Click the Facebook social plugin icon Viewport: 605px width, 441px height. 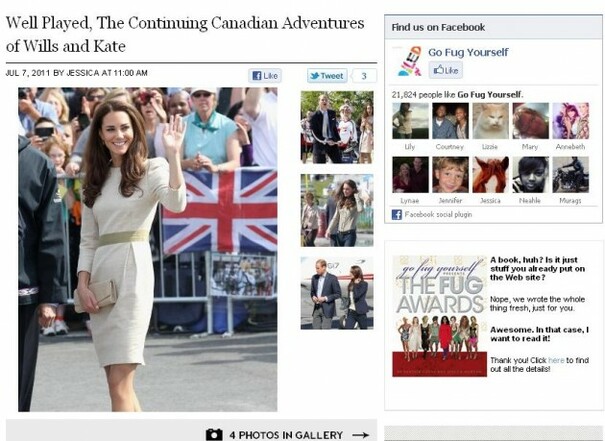click(397, 215)
